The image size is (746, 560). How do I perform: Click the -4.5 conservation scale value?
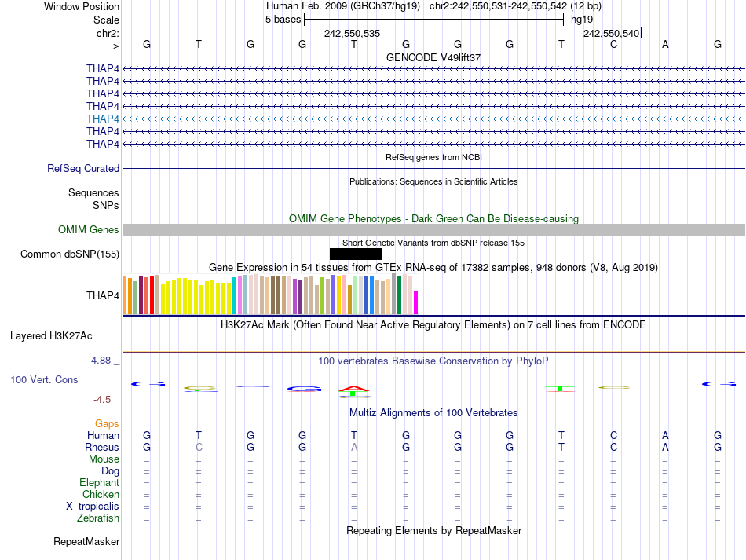pyautogui.click(x=102, y=400)
